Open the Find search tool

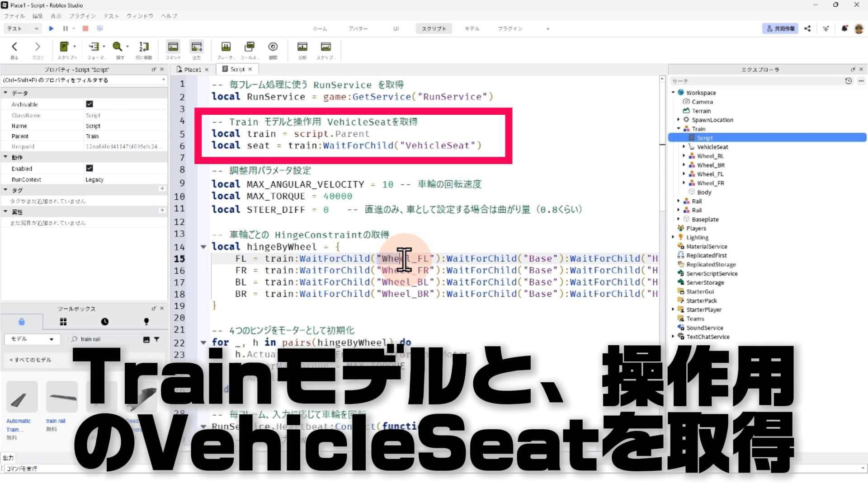tap(118, 47)
